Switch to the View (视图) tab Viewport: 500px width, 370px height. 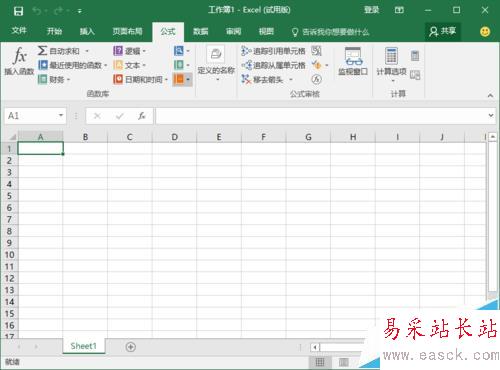(266, 31)
